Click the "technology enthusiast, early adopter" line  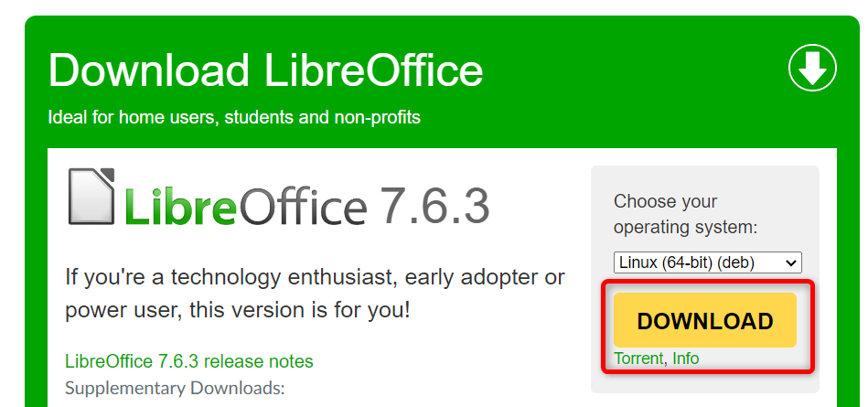315,276
